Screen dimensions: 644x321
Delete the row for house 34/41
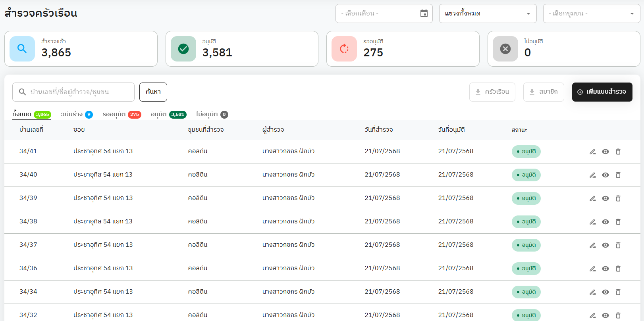click(618, 152)
